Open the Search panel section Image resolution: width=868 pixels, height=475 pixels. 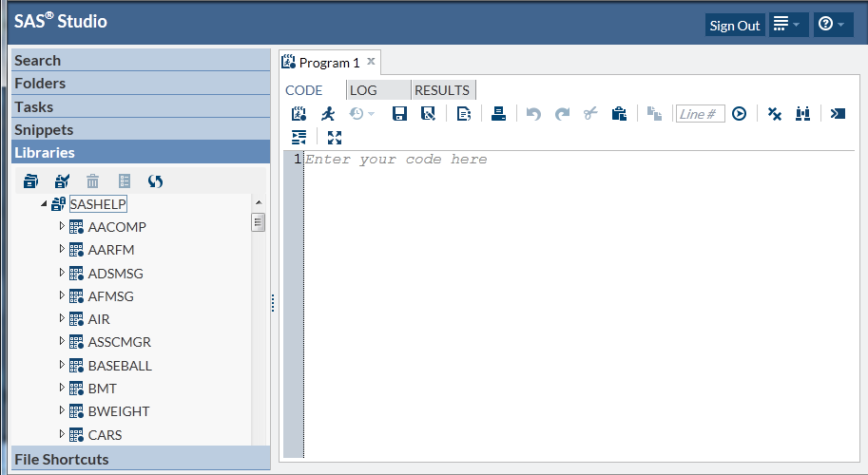(x=141, y=60)
